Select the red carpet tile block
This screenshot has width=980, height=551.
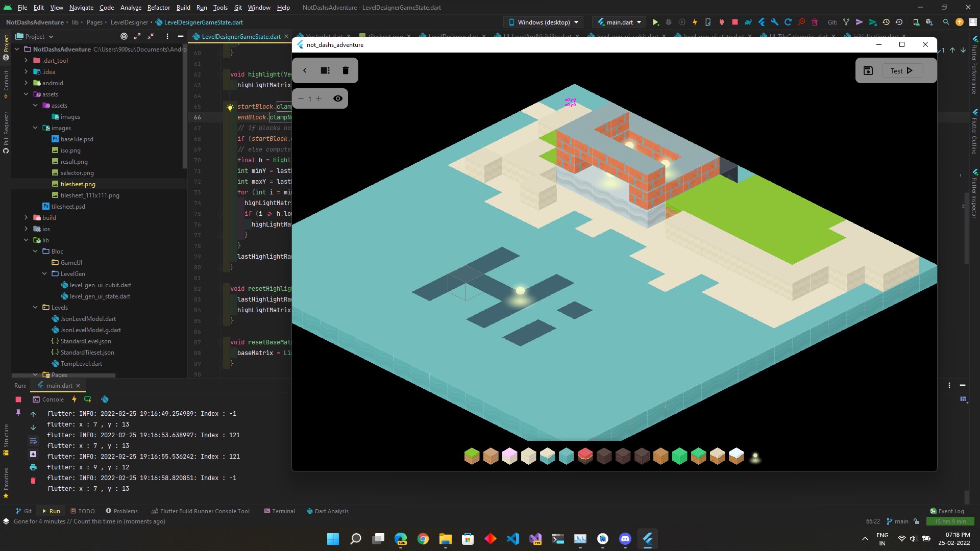coord(585,456)
